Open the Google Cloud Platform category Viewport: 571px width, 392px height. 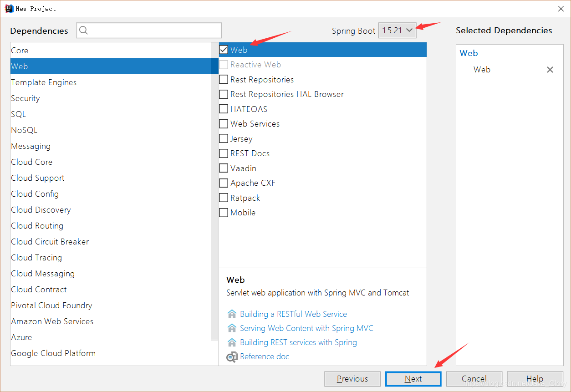click(111, 353)
